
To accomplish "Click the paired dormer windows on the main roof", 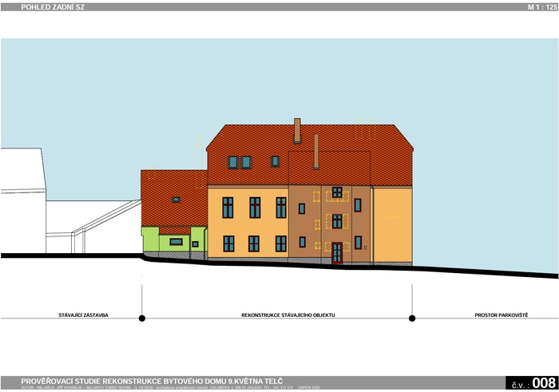I will pos(240,162).
